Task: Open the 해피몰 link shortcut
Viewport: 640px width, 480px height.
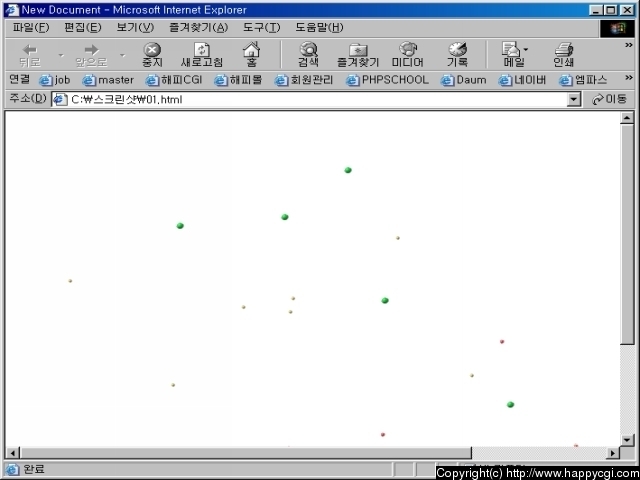Action: coord(238,80)
